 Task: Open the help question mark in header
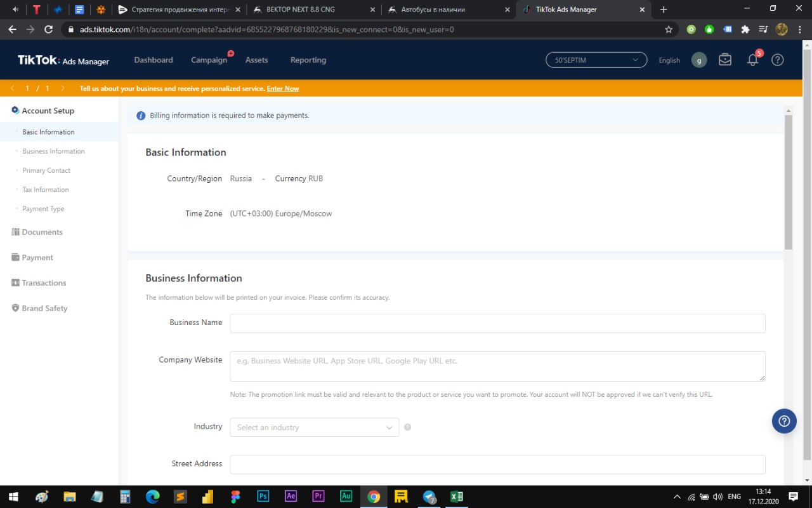click(778, 60)
